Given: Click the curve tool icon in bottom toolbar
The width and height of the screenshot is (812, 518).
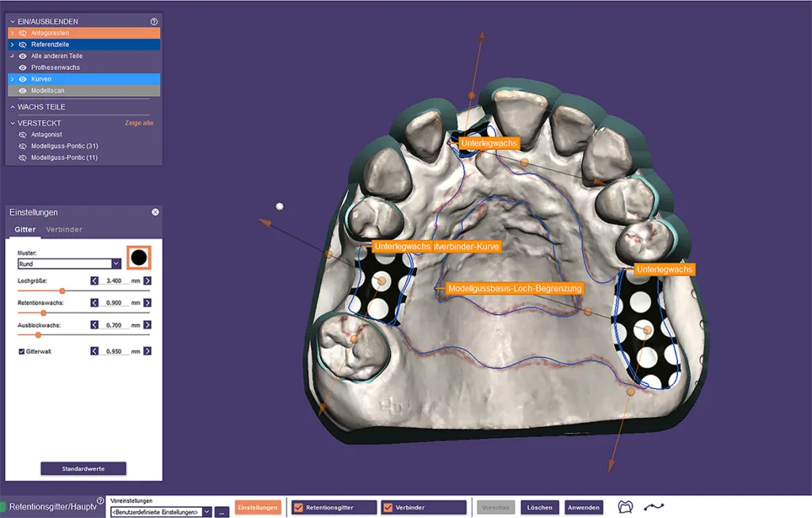Looking at the screenshot, I should (x=653, y=507).
